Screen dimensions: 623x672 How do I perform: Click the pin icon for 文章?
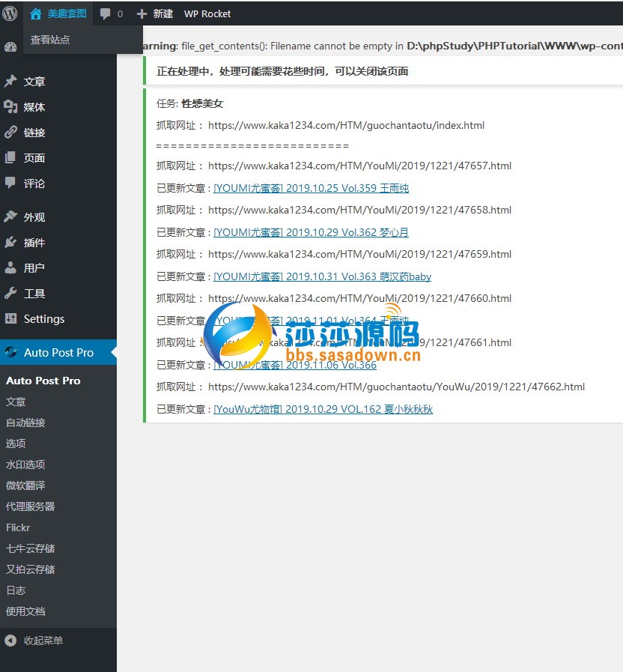coord(10,81)
